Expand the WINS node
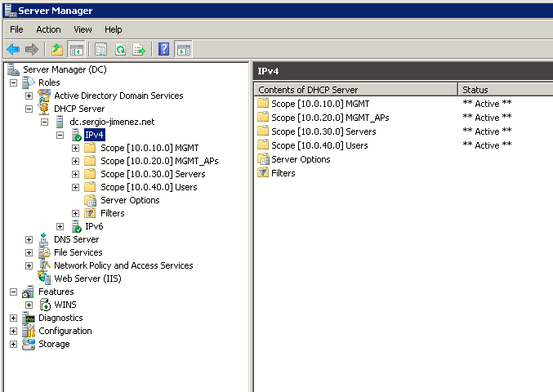553x392 pixels. (x=29, y=305)
